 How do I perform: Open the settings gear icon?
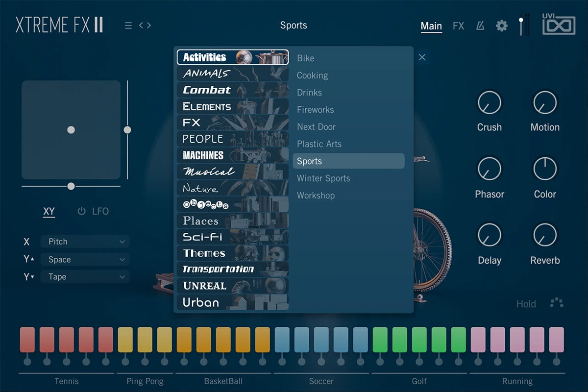pyautogui.click(x=502, y=26)
